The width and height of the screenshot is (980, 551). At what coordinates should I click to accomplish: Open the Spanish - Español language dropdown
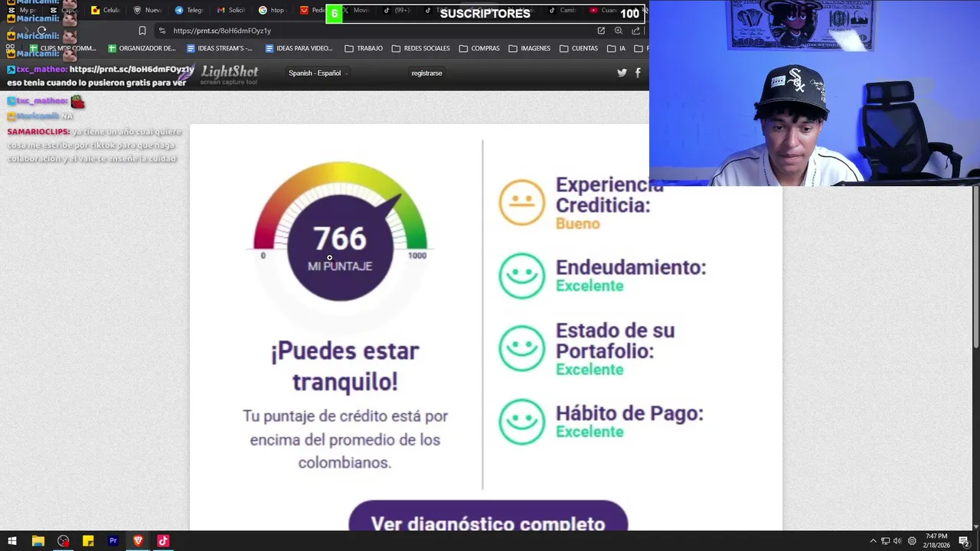coord(318,73)
